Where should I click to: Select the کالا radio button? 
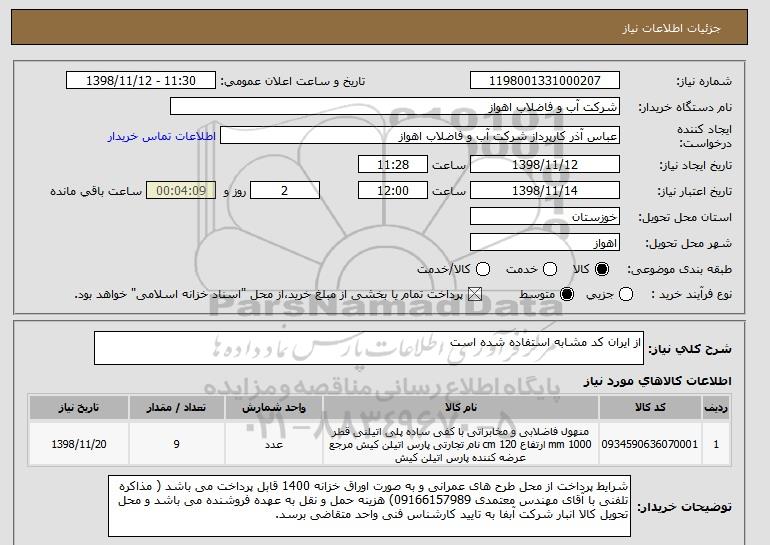click(x=602, y=269)
